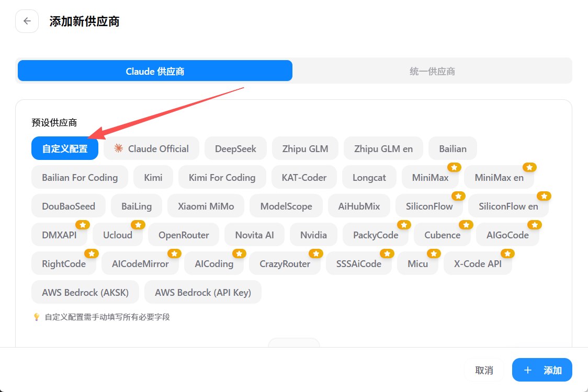
Task: Click the 取消 cancel button
Action: point(484,370)
